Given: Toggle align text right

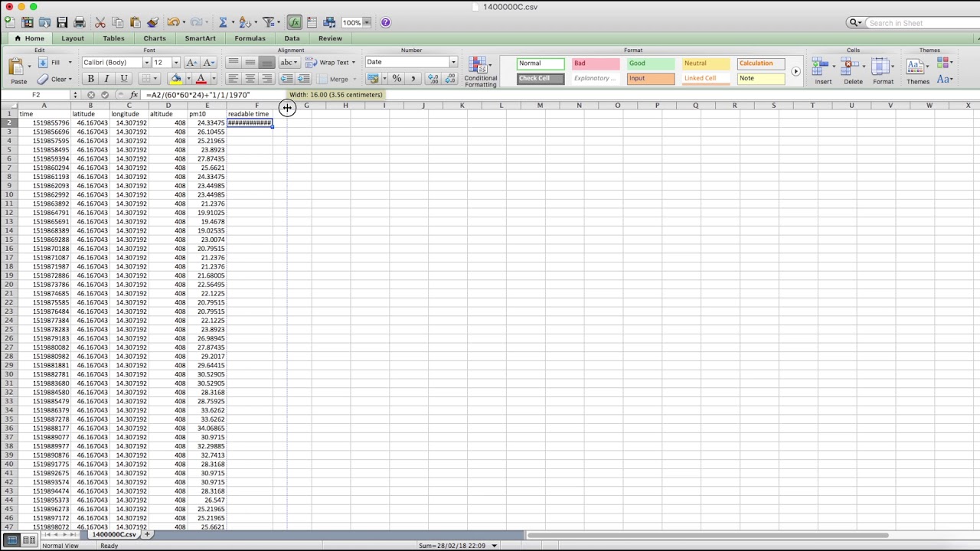Looking at the screenshot, I should coord(266,79).
